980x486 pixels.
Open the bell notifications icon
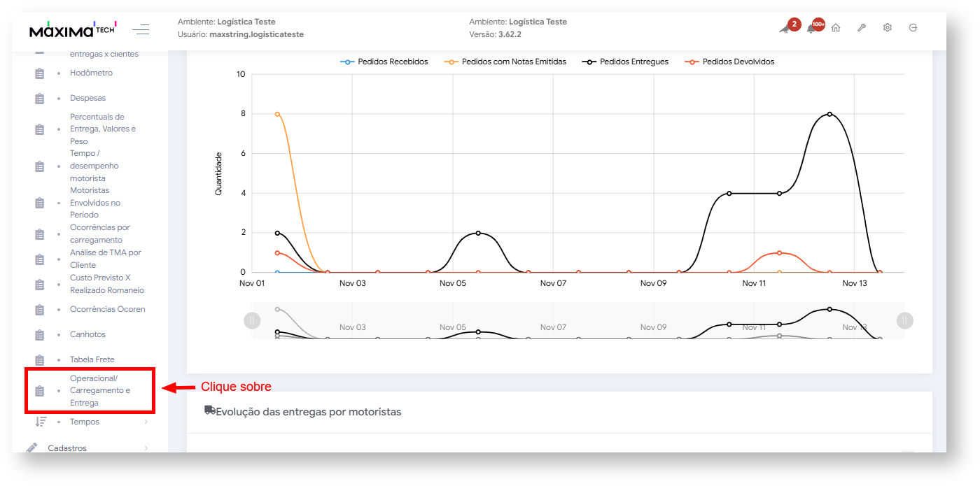[x=812, y=29]
